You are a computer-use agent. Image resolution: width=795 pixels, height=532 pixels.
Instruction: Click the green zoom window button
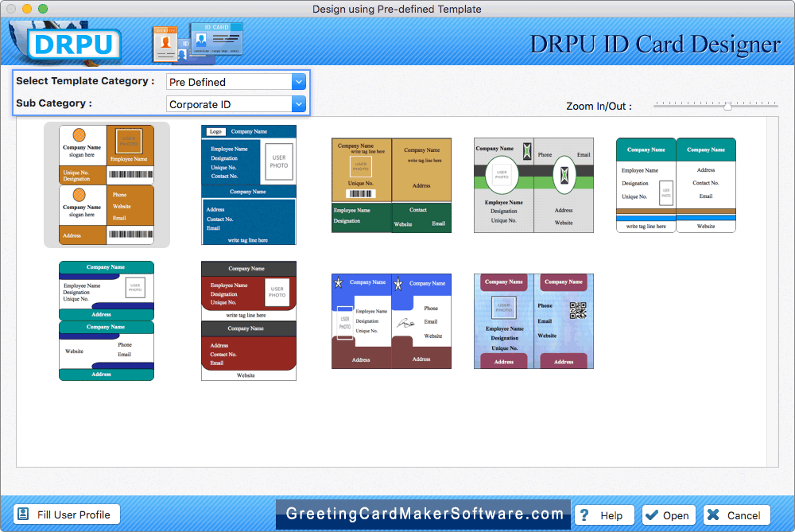pyautogui.click(x=43, y=9)
